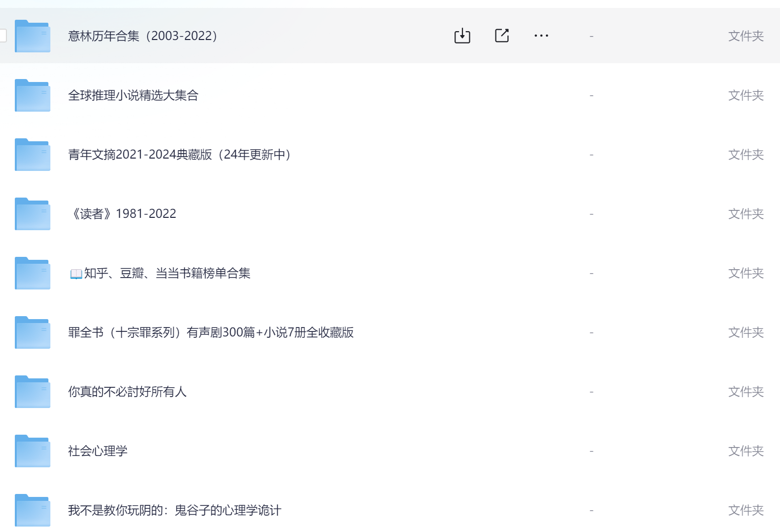Open the folder icon of 青年文摘2021-2024典藏版
This screenshot has width=780, height=532.
pos(33,155)
